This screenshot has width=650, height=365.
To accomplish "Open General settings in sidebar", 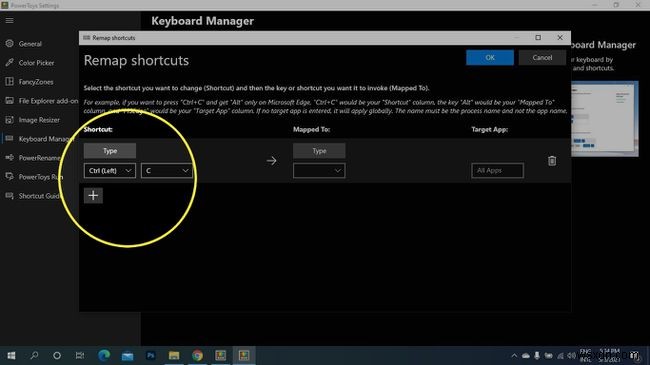I will (30, 44).
